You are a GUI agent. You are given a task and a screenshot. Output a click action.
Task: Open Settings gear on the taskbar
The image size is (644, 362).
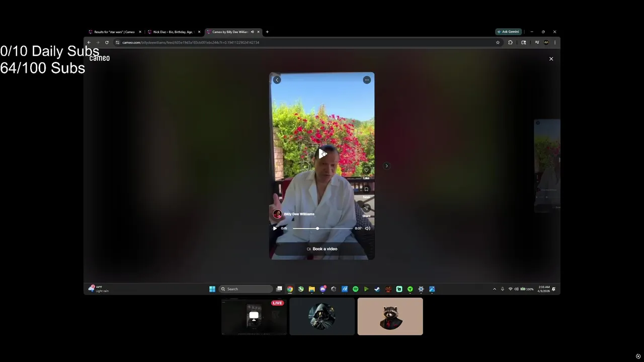pos(421,289)
